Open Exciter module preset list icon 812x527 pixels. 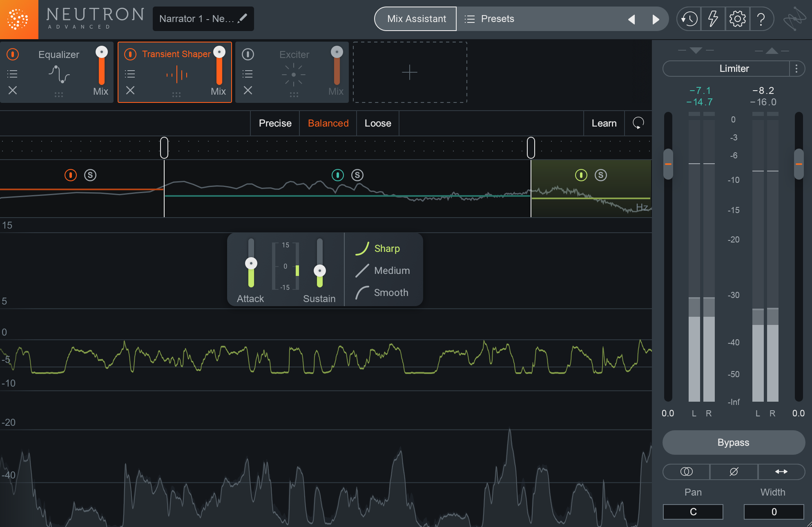248,74
